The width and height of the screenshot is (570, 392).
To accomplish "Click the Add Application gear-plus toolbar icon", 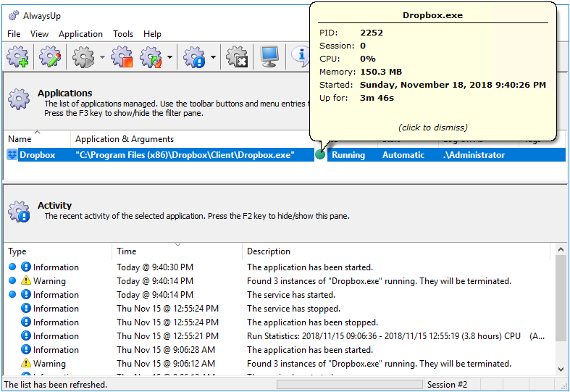I will (17, 57).
